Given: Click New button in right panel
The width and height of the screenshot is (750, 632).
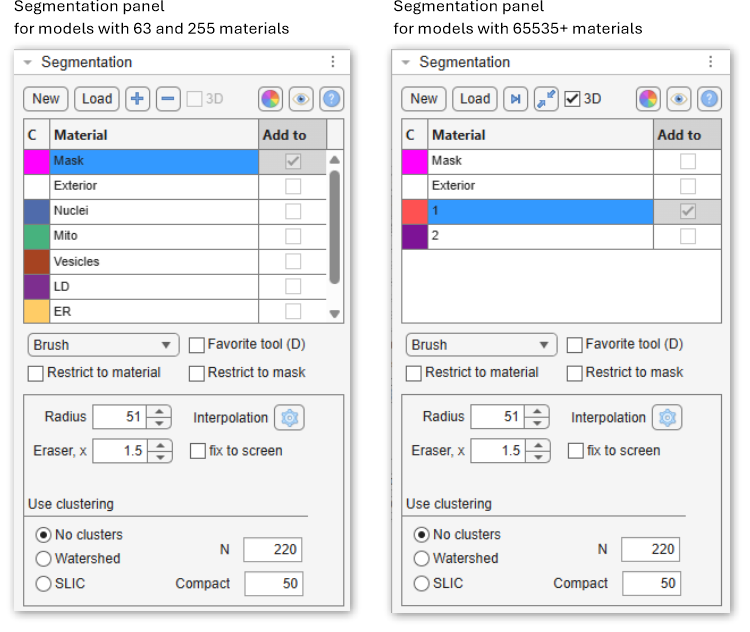Looking at the screenshot, I should point(424,99).
